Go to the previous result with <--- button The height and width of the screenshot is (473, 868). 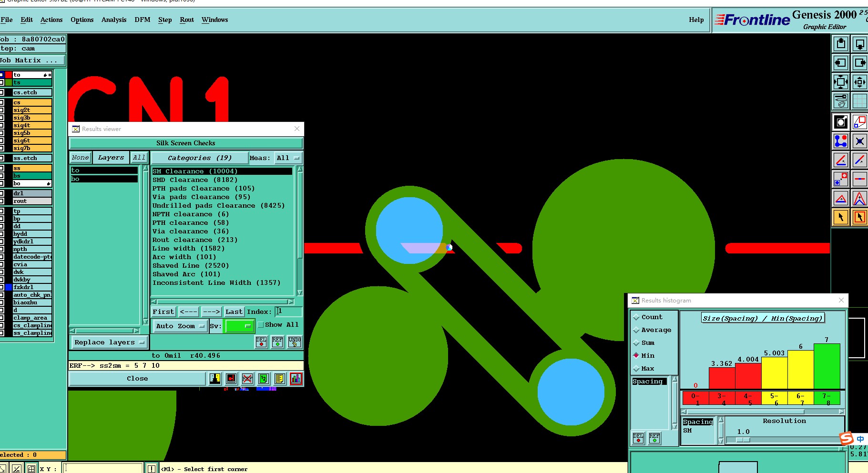pyautogui.click(x=189, y=312)
